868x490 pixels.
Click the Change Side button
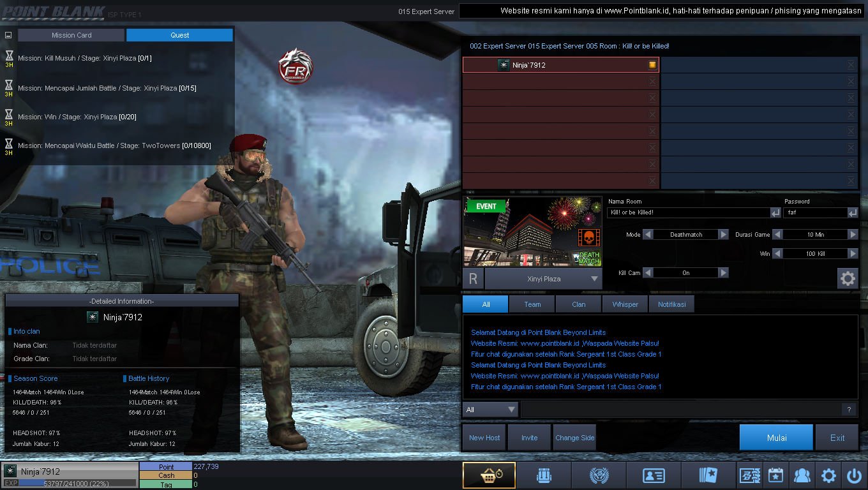click(574, 438)
